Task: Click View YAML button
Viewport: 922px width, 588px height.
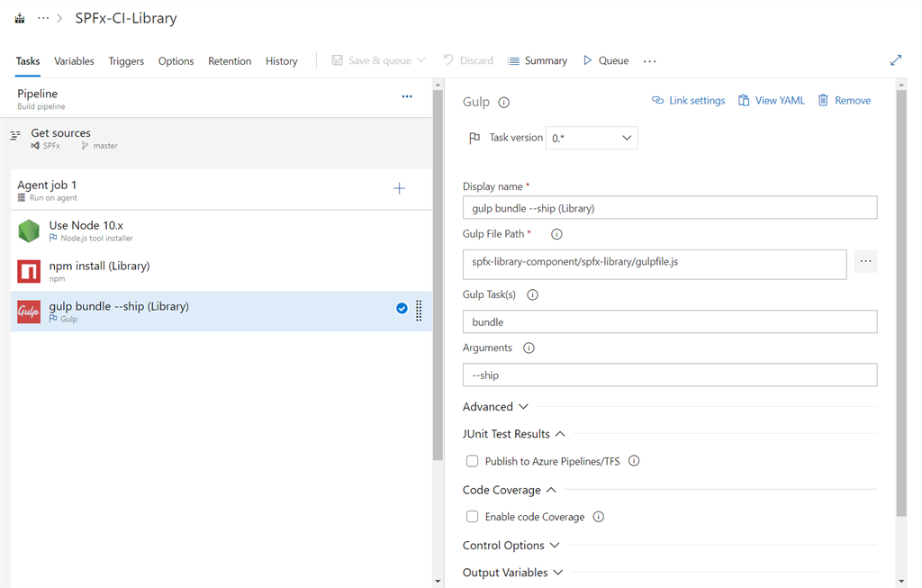Action: tap(772, 101)
